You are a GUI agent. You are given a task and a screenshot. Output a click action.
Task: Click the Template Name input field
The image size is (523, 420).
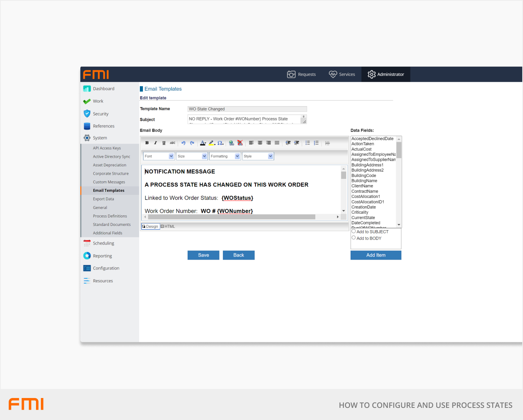point(247,109)
